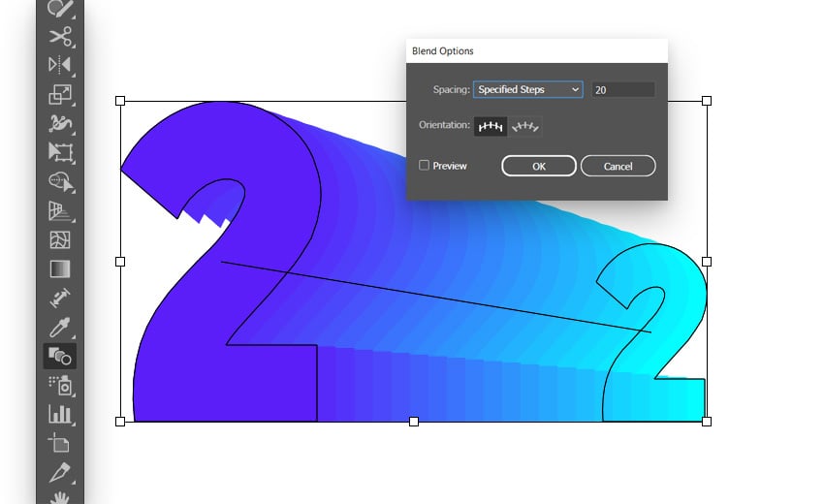The height and width of the screenshot is (504, 824).
Task: Select the Symbol Sprayer tool
Action: 60,385
